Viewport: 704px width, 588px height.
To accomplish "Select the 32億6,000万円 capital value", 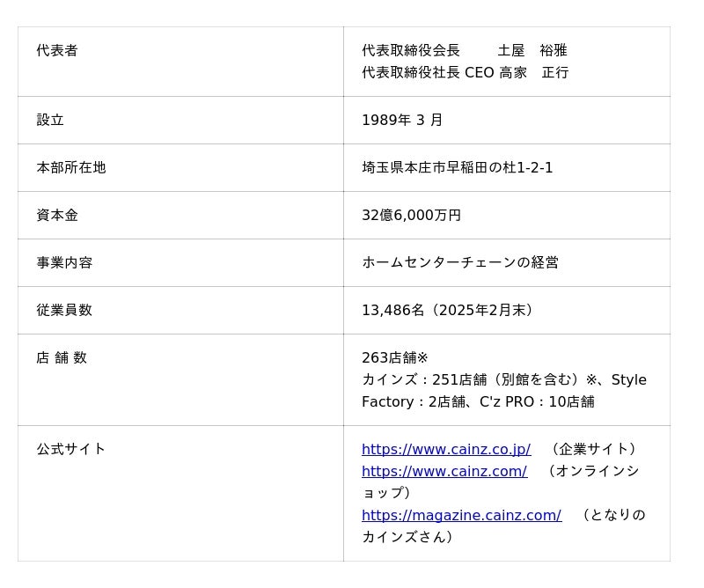I will [x=411, y=215].
